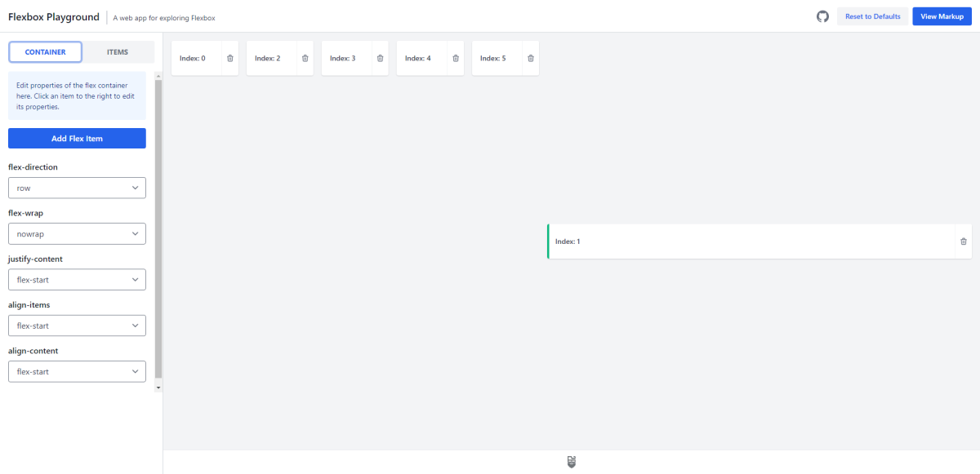Open the View Markup panel
This screenshot has width=980, height=474.
click(942, 16)
